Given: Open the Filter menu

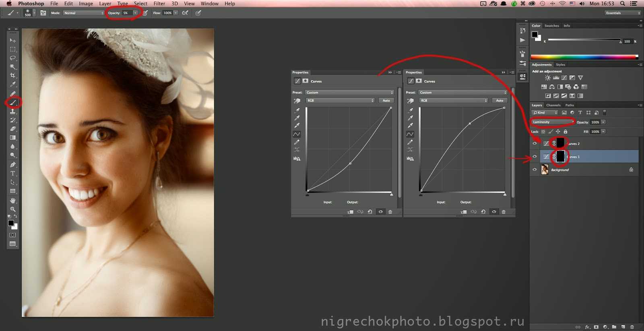Looking at the screenshot, I should [x=159, y=4].
